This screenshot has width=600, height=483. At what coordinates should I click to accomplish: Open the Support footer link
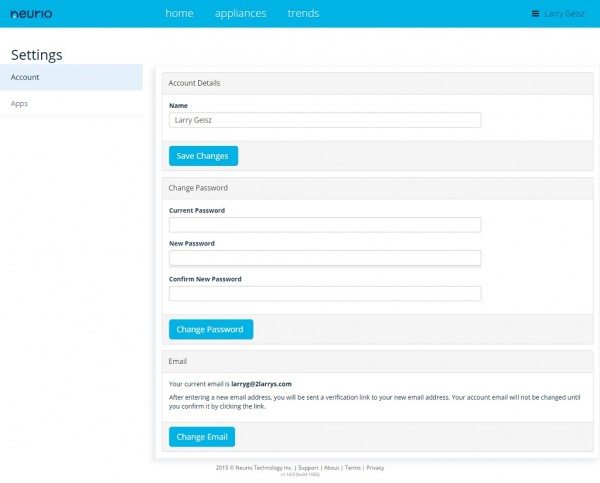pyautogui.click(x=308, y=468)
